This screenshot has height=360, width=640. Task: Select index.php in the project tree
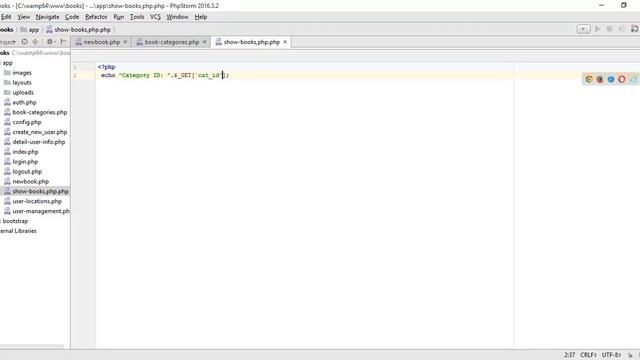(x=25, y=152)
